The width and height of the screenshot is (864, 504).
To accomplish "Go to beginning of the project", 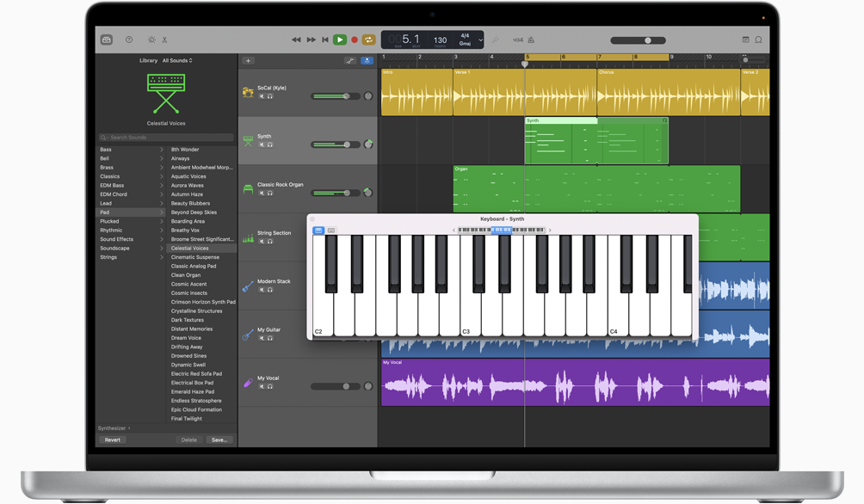I will [x=325, y=40].
